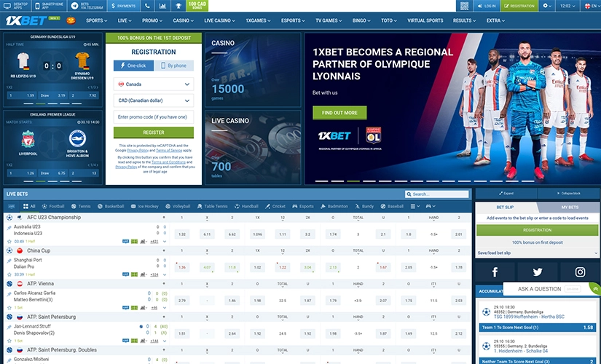Open the 12:02 time zone dropdown

pos(567,6)
